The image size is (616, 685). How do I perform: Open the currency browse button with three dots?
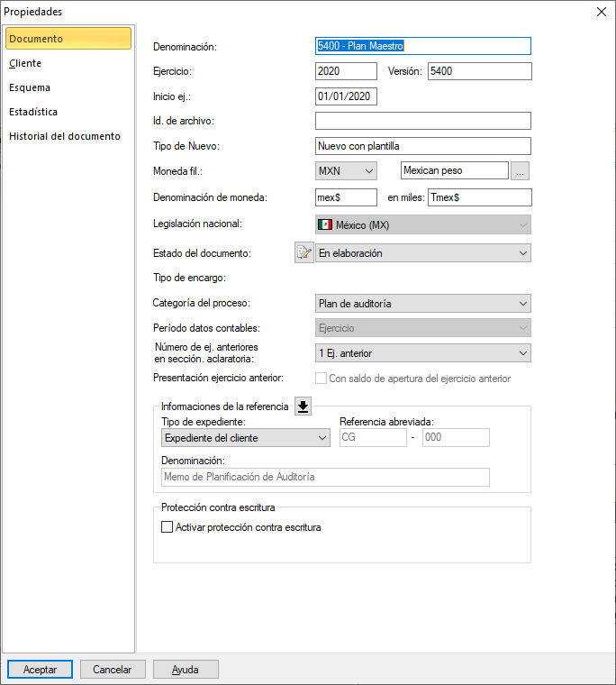point(520,171)
